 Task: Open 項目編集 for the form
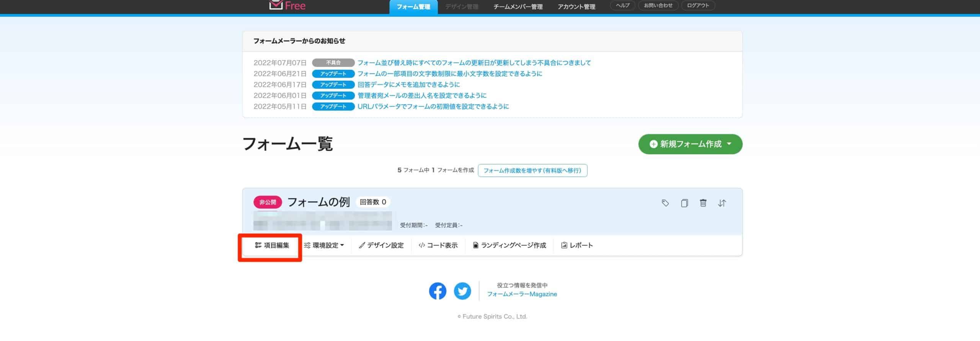(x=272, y=245)
